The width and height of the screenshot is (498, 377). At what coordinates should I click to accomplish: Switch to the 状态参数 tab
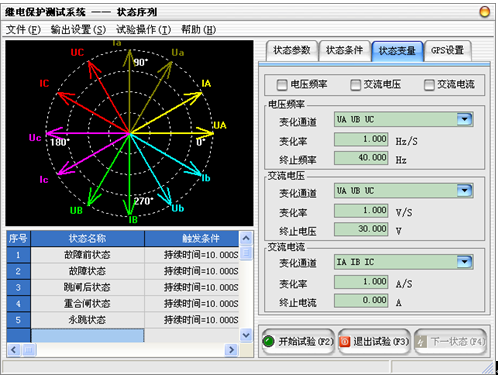pos(292,51)
